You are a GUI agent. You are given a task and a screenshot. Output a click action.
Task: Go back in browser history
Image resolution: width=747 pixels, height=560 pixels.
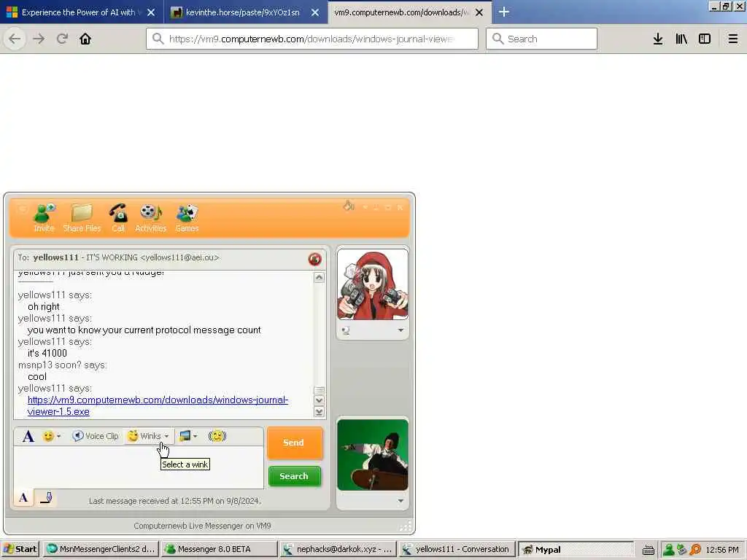tap(15, 39)
